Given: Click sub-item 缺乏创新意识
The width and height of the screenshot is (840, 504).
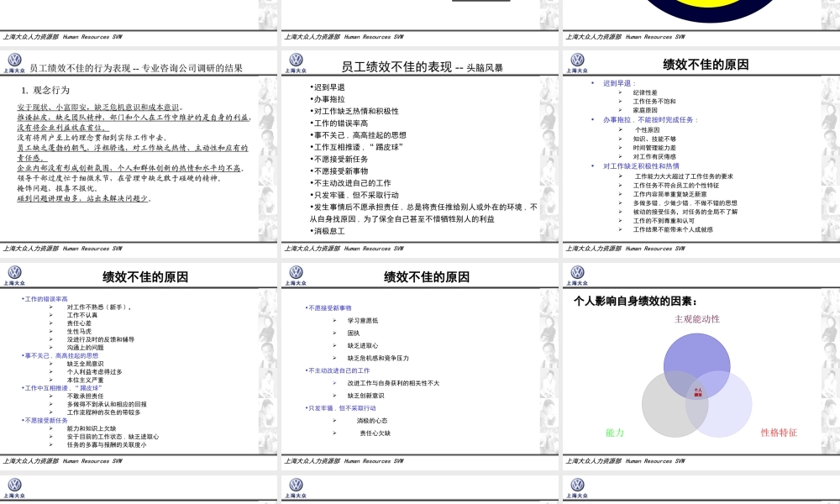Looking at the screenshot, I should coord(365,396).
